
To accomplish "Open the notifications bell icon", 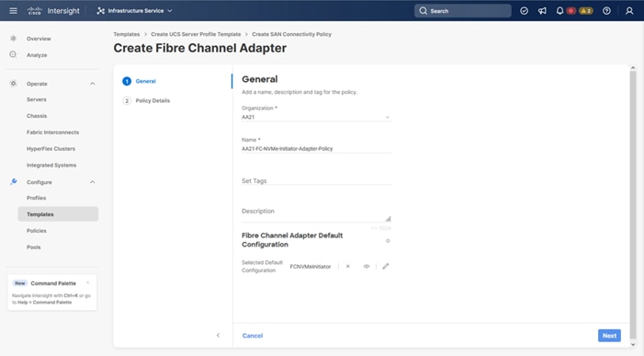I will [x=559, y=11].
